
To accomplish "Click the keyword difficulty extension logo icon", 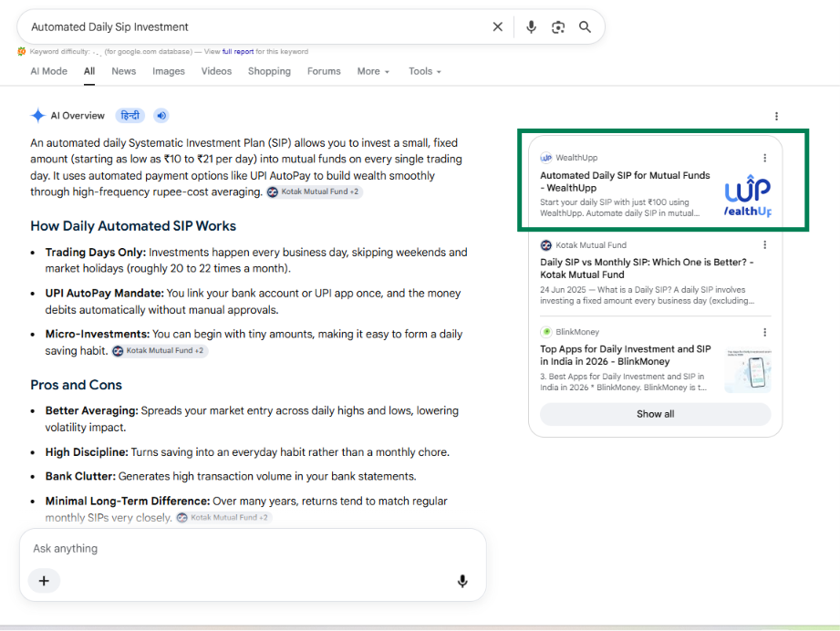I will (x=21, y=51).
